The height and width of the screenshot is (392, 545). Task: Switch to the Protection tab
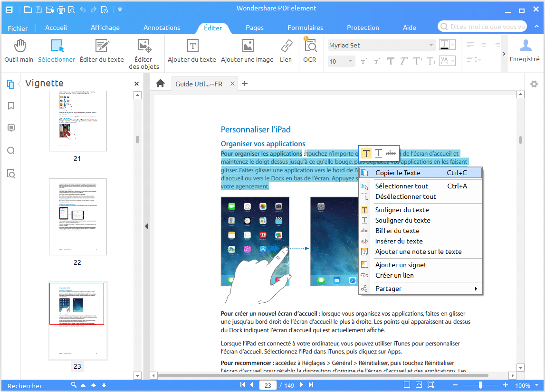363,28
